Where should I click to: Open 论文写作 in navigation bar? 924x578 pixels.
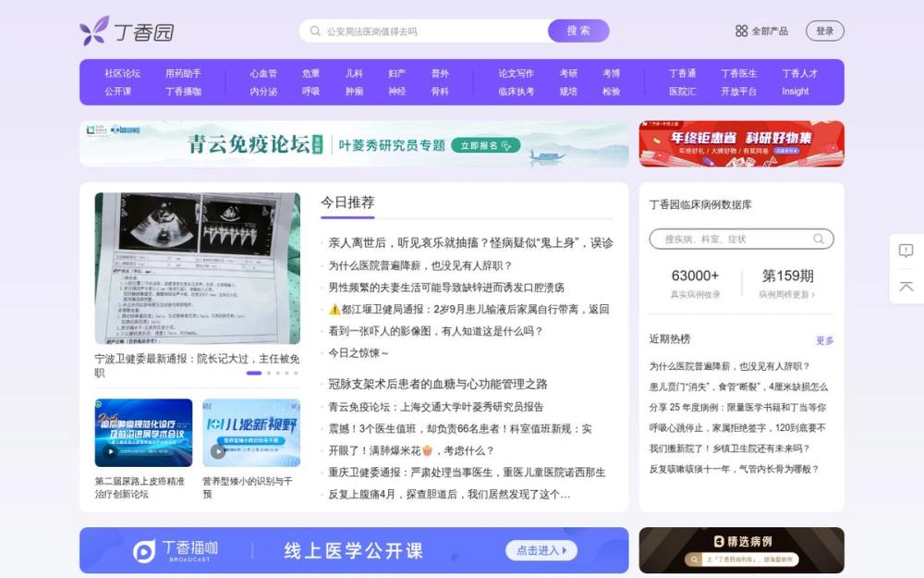[x=516, y=73]
